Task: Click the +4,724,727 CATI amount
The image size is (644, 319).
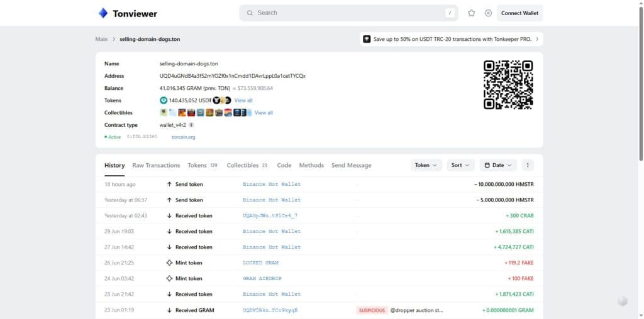Action: point(514,247)
